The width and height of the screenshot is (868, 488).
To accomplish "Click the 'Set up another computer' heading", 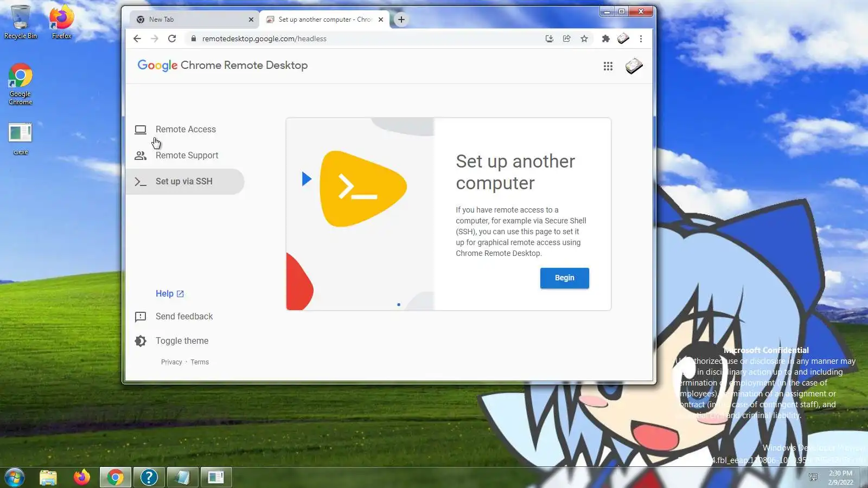I will click(x=515, y=172).
